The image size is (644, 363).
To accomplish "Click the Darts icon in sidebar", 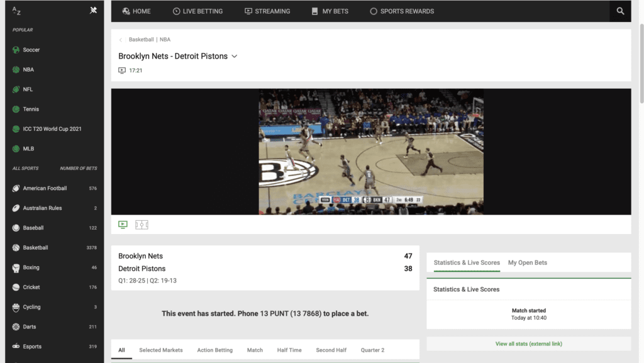I will (16, 327).
